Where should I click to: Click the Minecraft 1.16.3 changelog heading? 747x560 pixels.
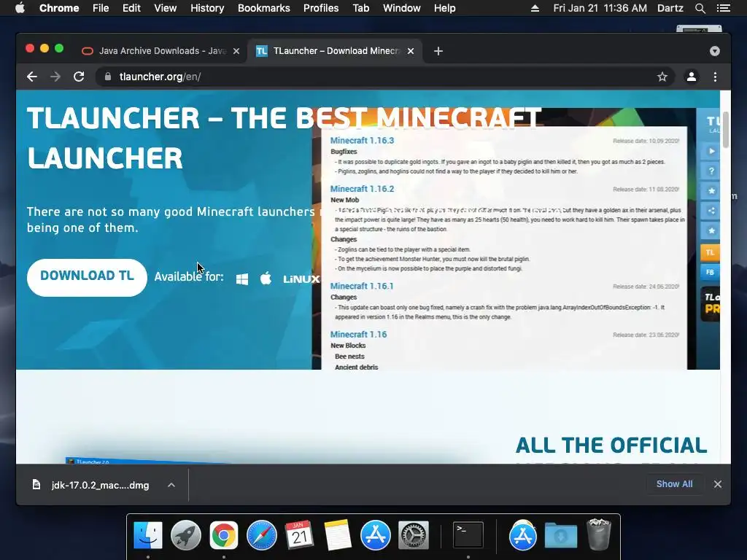click(362, 141)
